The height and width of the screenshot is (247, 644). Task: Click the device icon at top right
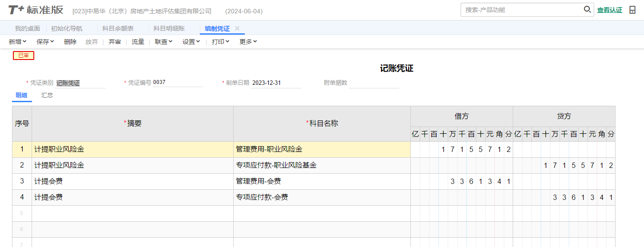[632, 10]
